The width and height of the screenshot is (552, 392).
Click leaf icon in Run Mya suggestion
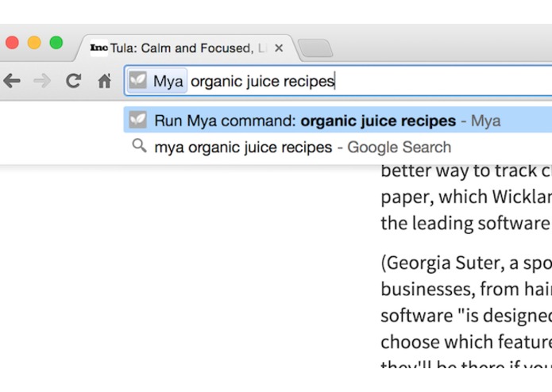[137, 120]
